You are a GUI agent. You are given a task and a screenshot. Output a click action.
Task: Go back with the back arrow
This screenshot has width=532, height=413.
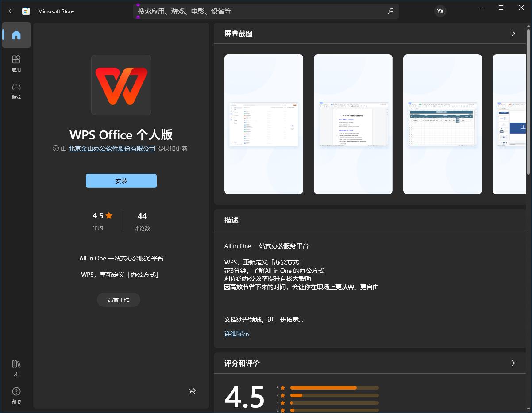pos(11,11)
